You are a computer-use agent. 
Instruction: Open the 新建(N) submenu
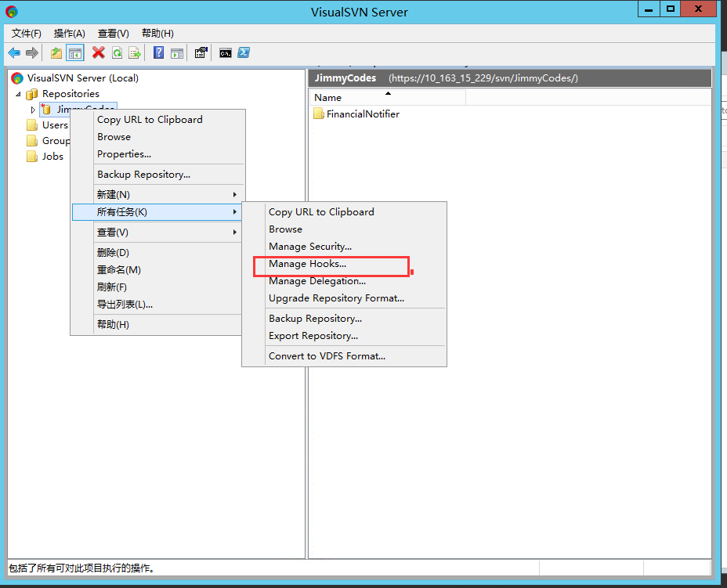(158, 195)
